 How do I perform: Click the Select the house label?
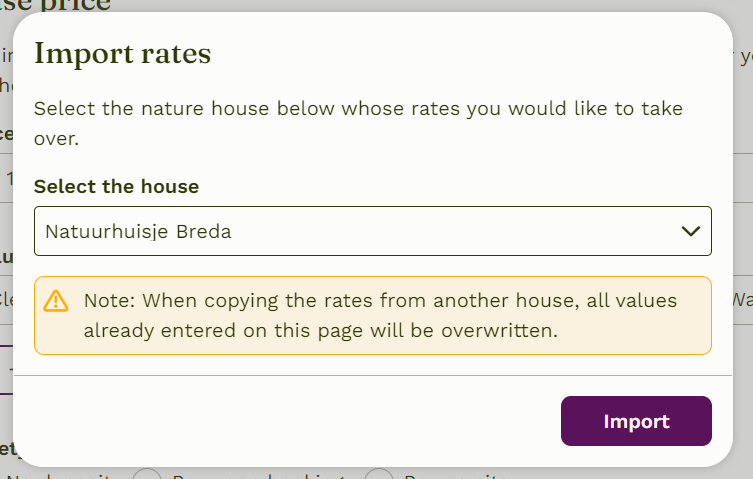(116, 186)
